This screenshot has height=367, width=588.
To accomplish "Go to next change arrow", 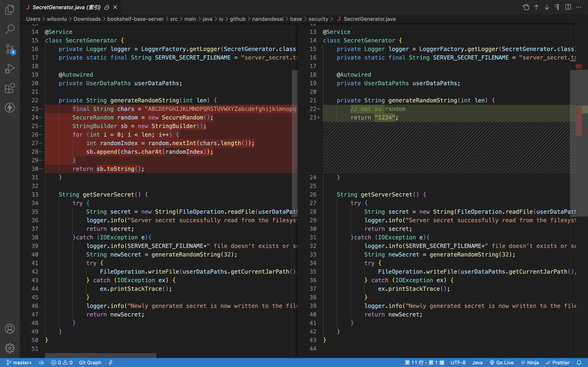I will coord(547,7).
